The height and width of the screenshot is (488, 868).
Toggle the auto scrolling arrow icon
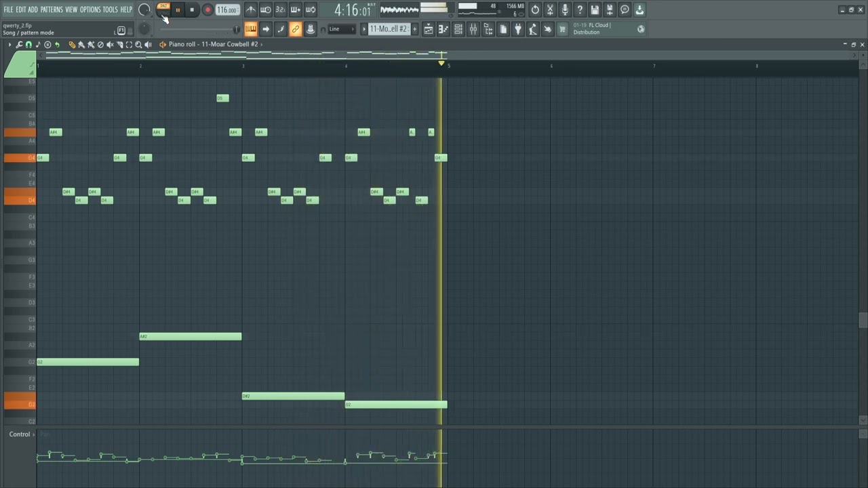[266, 29]
